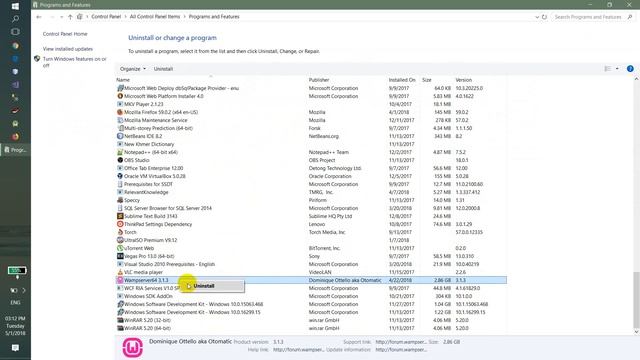Open the help question mark icon
The height and width of the screenshot is (360, 640).
[630, 69]
